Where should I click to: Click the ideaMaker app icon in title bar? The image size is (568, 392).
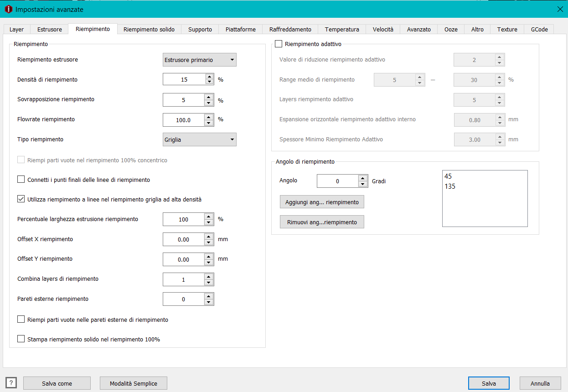(8, 9)
